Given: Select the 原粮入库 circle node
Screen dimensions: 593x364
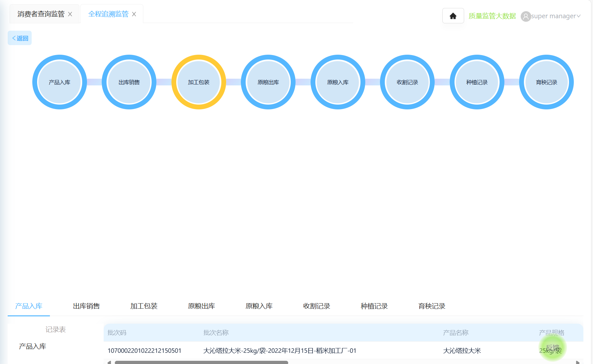Looking at the screenshot, I should [x=338, y=82].
